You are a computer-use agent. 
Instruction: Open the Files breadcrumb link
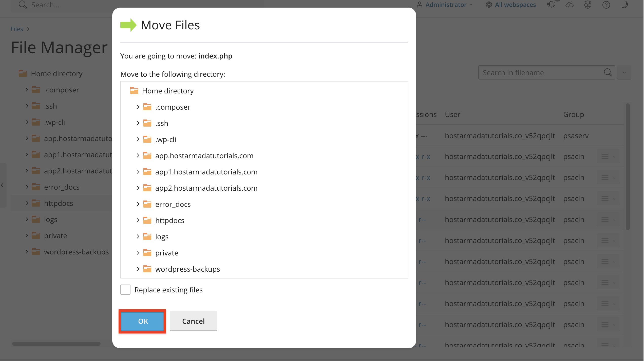[x=17, y=29]
